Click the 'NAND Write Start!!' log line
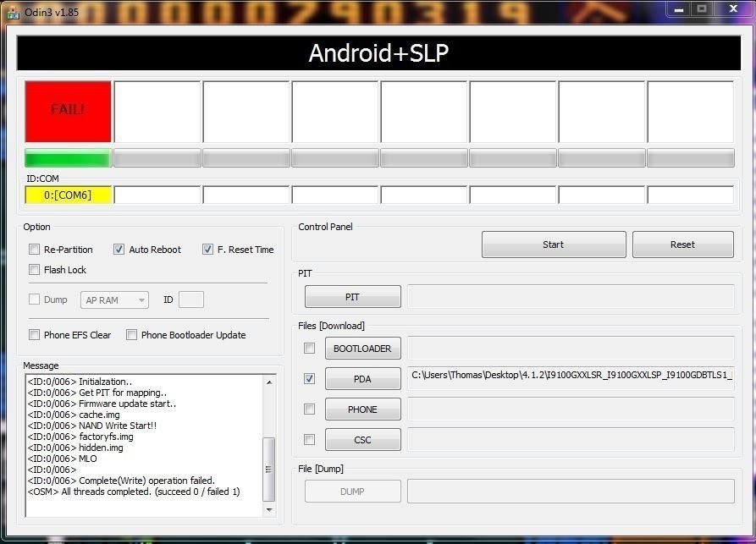The width and height of the screenshot is (756, 544). pyautogui.click(x=91, y=426)
